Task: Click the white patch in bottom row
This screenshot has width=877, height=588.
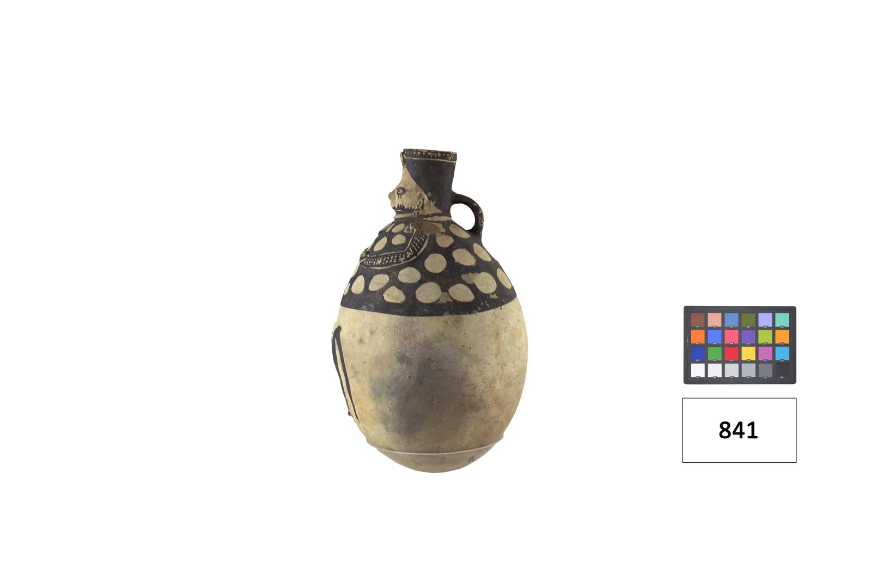Action: pyautogui.click(x=698, y=370)
